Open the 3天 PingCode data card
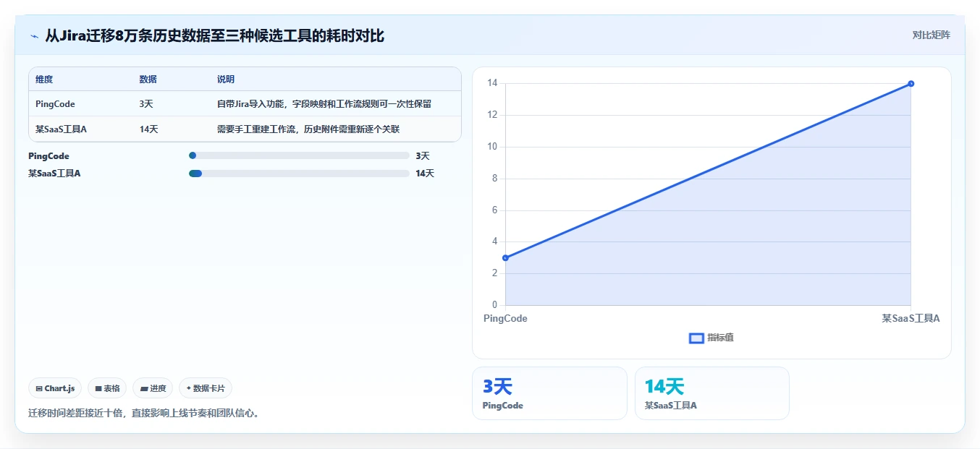Image resolution: width=980 pixels, height=449 pixels. click(x=549, y=393)
